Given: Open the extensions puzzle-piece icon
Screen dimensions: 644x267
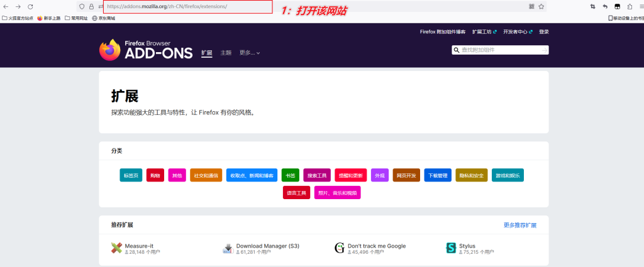Looking at the screenshot, I should [x=630, y=6].
